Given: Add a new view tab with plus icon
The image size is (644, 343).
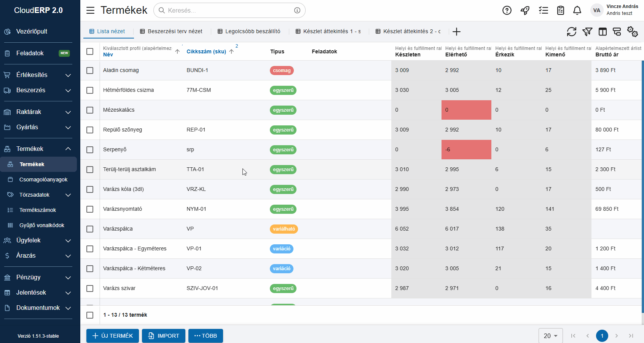Looking at the screenshot, I should pyautogui.click(x=456, y=32).
